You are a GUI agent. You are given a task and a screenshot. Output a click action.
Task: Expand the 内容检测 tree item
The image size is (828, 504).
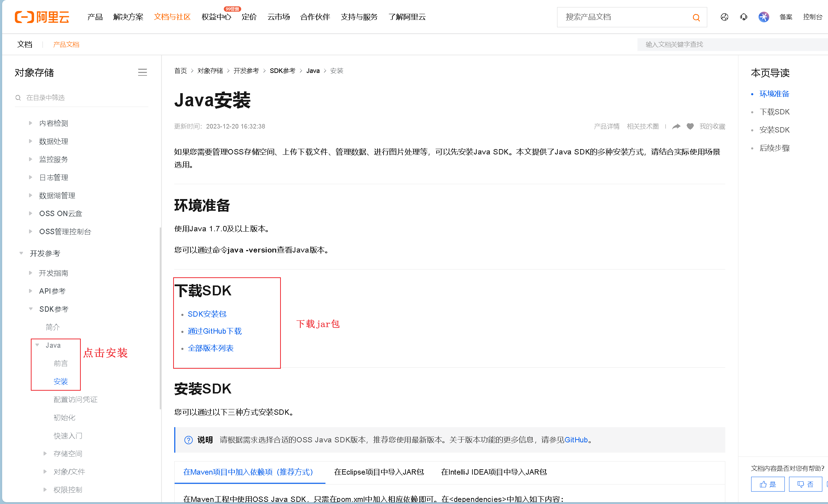tap(30, 123)
